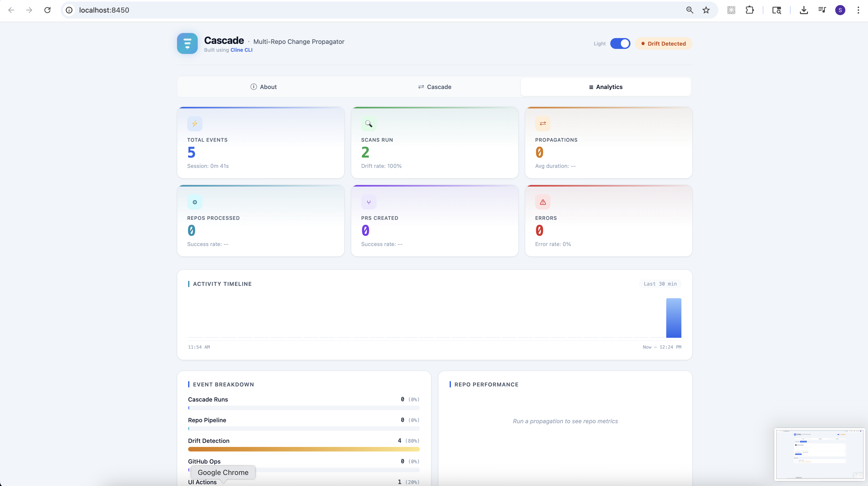Click the Drift Detected status badge
Image resolution: width=868 pixels, height=486 pixels.
point(663,43)
